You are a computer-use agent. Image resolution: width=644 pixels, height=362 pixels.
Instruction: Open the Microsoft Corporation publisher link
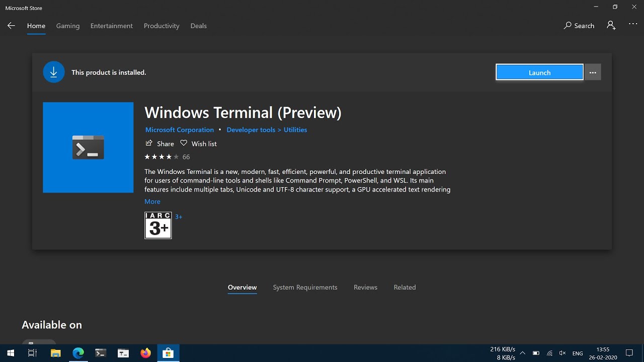180,130
